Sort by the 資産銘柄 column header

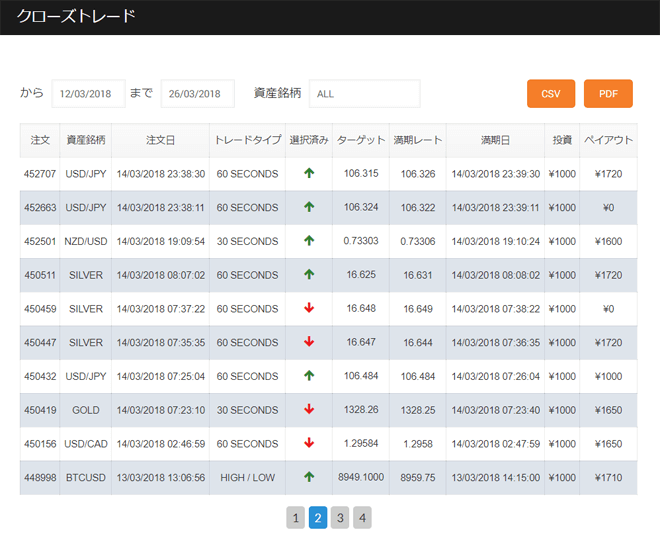click(86, 140)
